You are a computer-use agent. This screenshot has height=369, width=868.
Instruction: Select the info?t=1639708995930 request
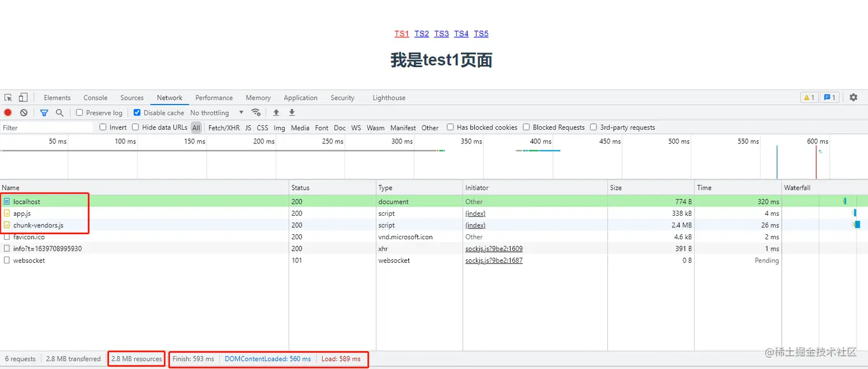pos(434,248)
